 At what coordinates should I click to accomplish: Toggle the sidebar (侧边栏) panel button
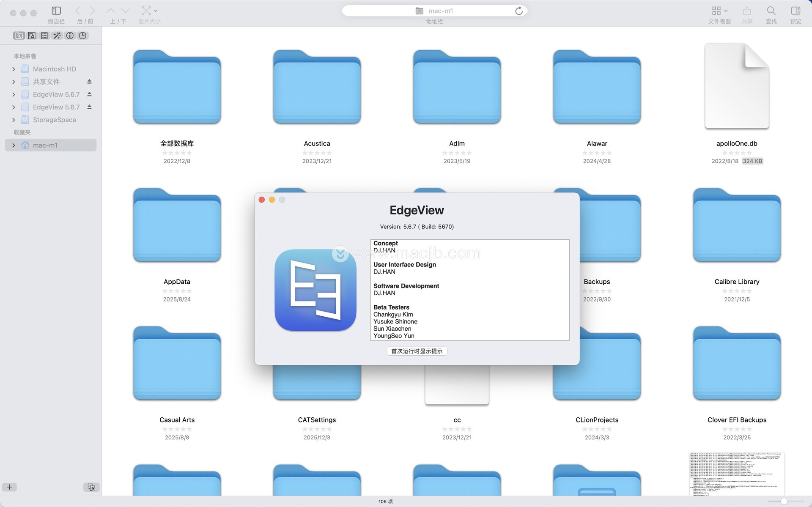click(x=56, y=11)
